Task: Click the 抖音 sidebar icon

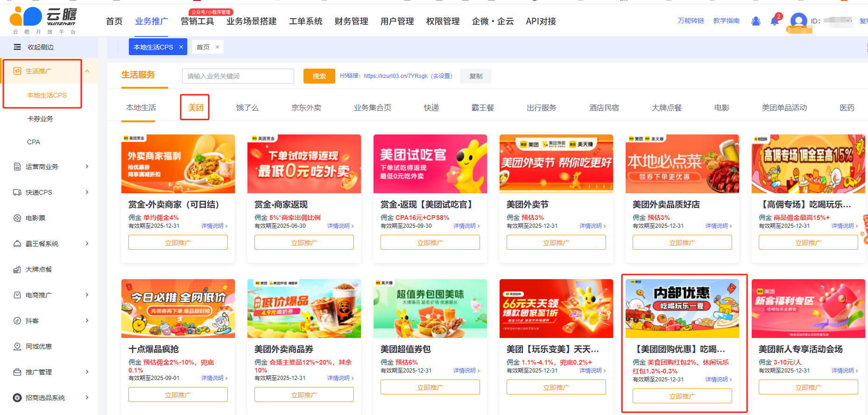Action: [17, 321]
